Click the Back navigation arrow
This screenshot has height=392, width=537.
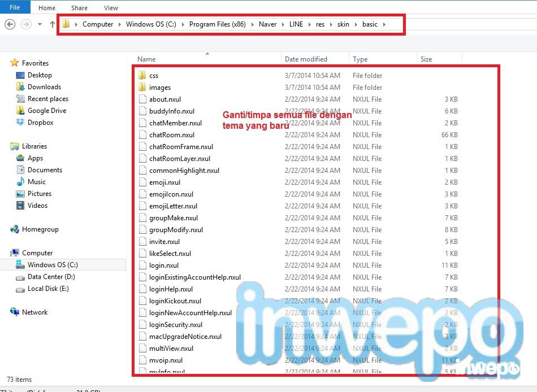click(x=10, y=24)
